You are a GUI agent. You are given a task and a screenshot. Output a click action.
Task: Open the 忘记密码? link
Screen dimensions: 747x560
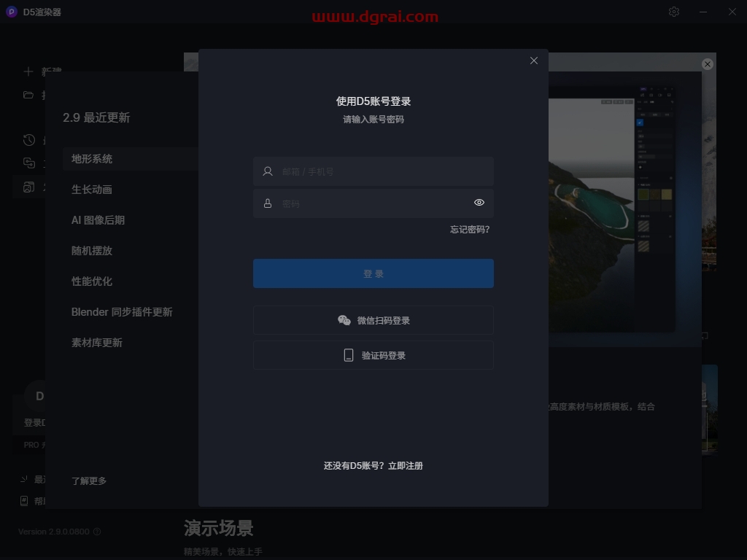[470, 230]
